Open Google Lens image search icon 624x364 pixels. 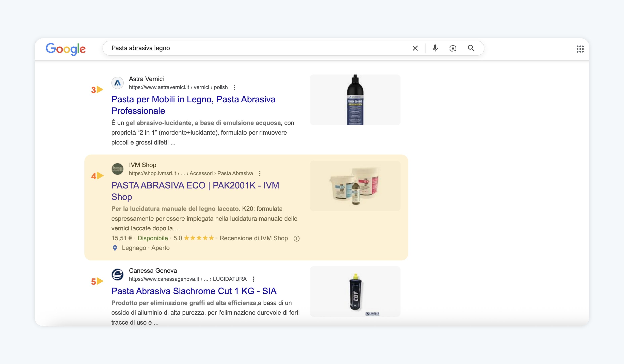click(453, 48)
